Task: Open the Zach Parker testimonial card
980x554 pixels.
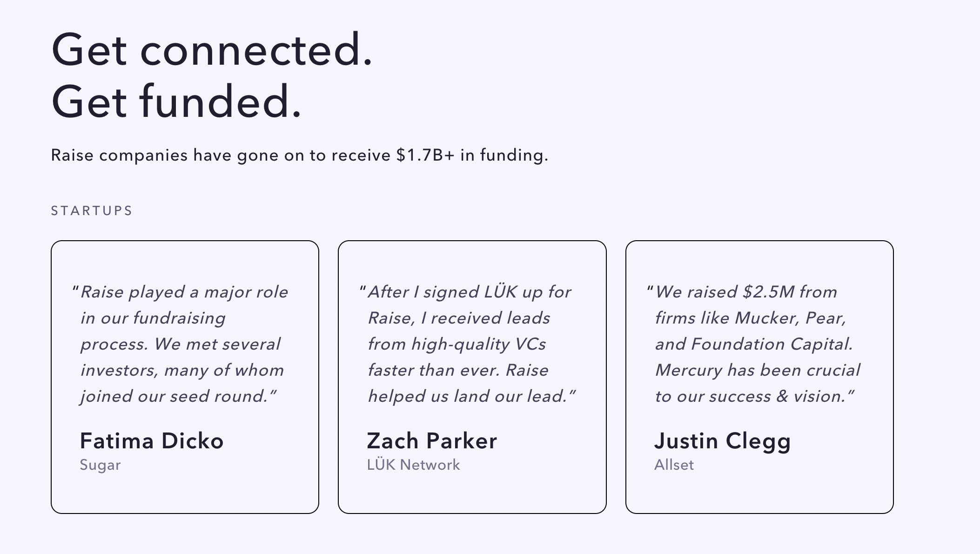Action: click(x=472, y=377)
